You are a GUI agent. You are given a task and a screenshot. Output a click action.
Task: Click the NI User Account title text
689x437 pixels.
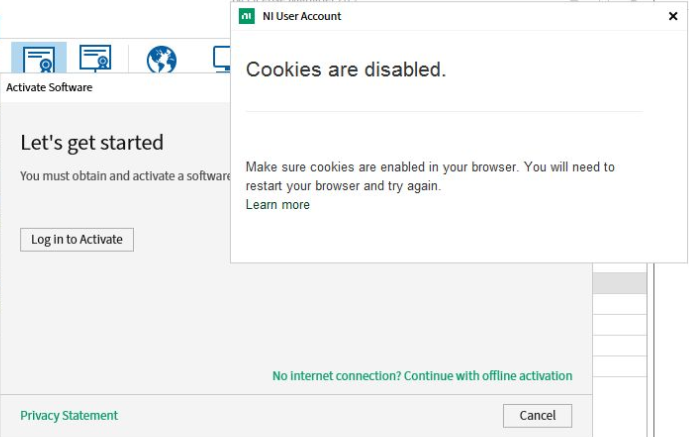point(301,16)
